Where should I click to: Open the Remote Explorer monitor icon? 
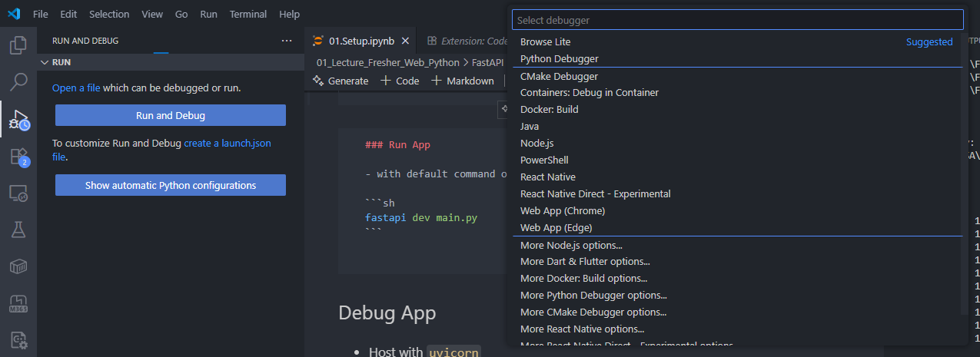click(x=18, y=193)
